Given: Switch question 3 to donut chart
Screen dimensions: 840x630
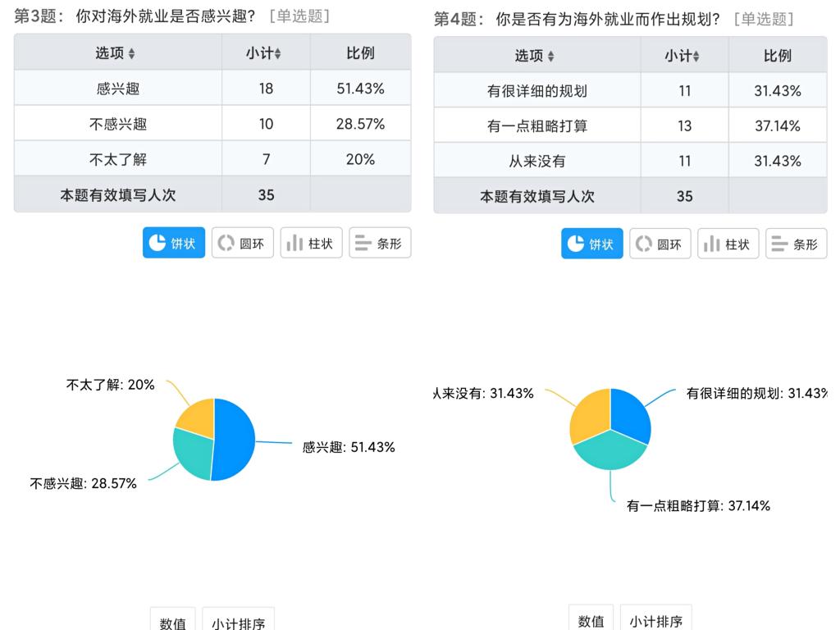Looking at the screenshot, I should coord(242,243).
